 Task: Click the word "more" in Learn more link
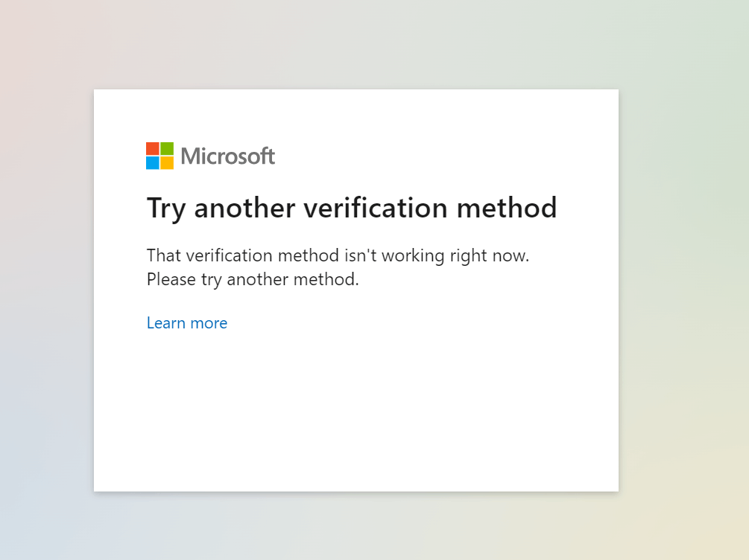[x=209, y=324]
